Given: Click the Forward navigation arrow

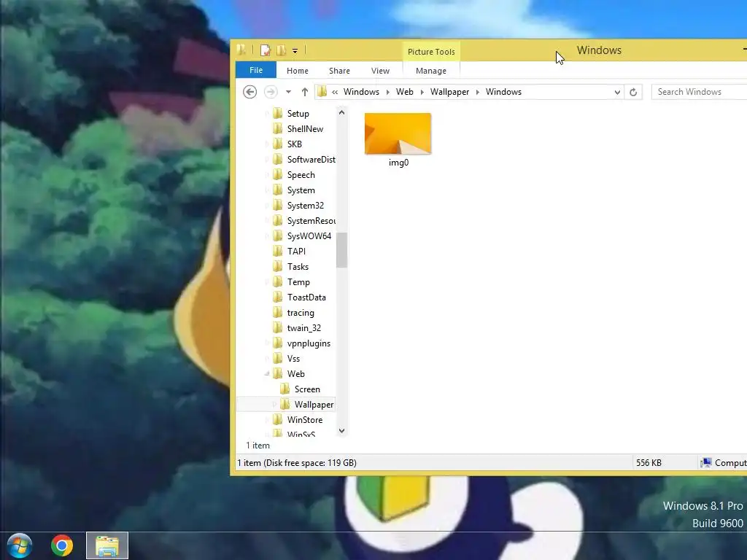Looking at the screenshot, I should (271, 91).
